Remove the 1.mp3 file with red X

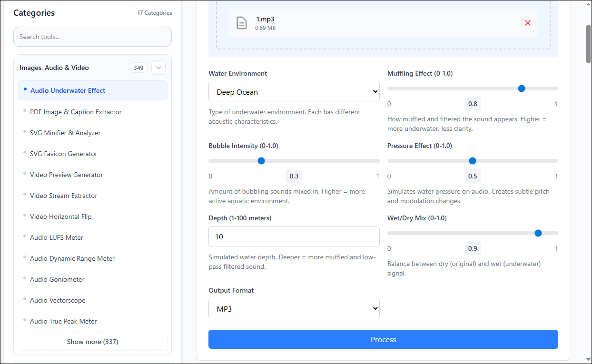pos(527,23)
